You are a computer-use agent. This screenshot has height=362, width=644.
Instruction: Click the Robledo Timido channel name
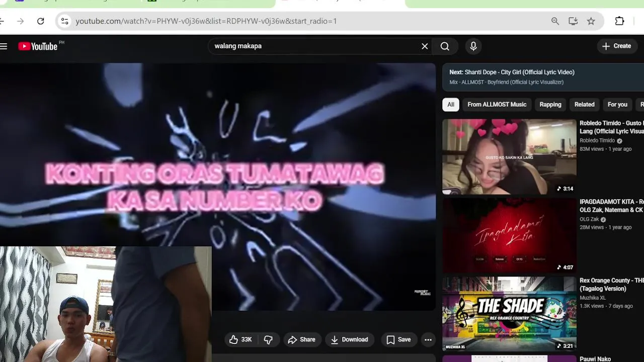[x=597, y=141]
